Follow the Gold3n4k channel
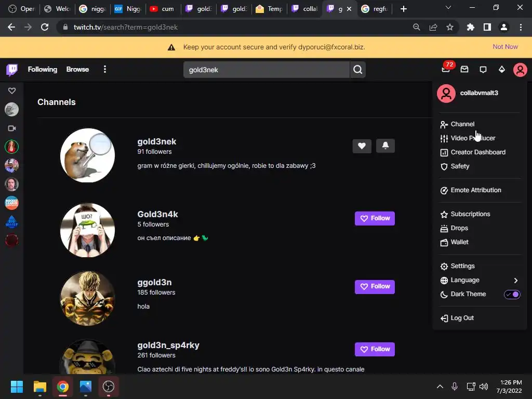The width and height of the screenshot is (532, 399). (375, 219)
